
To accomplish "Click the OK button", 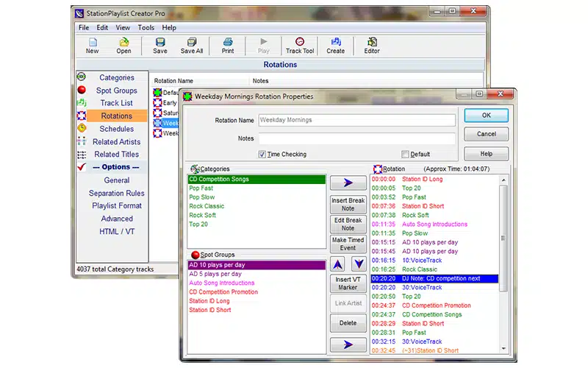I will tap(487, 116).
